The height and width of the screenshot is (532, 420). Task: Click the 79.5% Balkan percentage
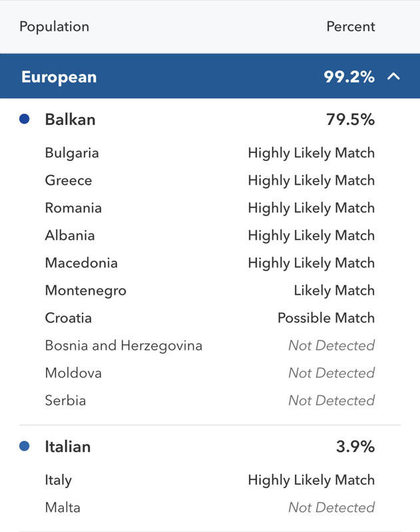tap(350, 120)
